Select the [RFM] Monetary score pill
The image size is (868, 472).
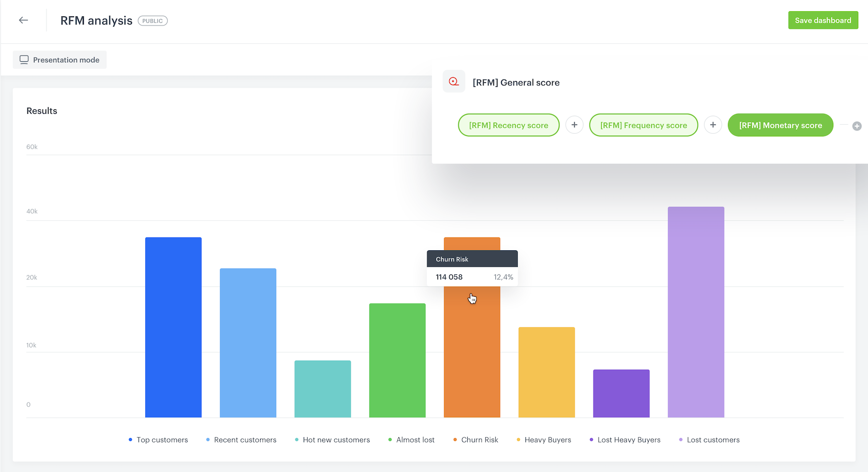tap(780, 125)
